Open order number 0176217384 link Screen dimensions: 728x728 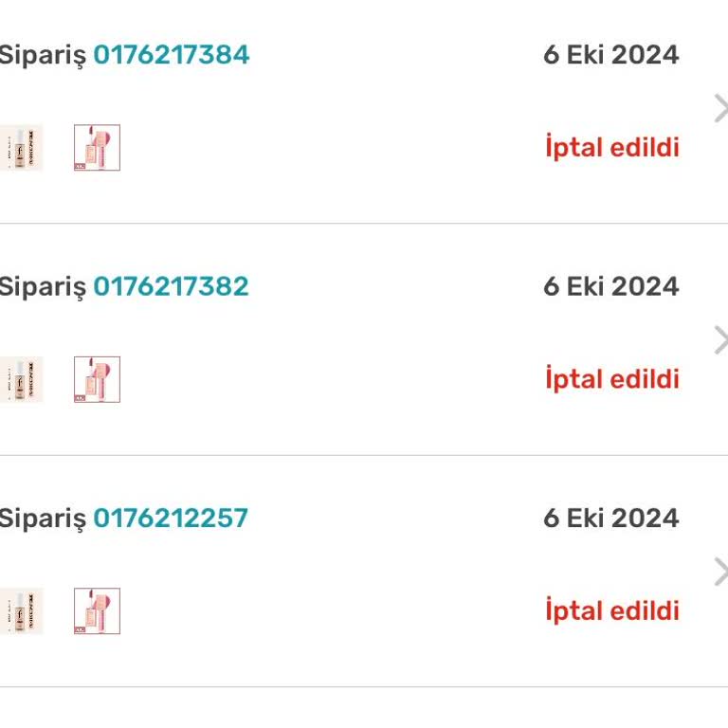tap(172, 54)
